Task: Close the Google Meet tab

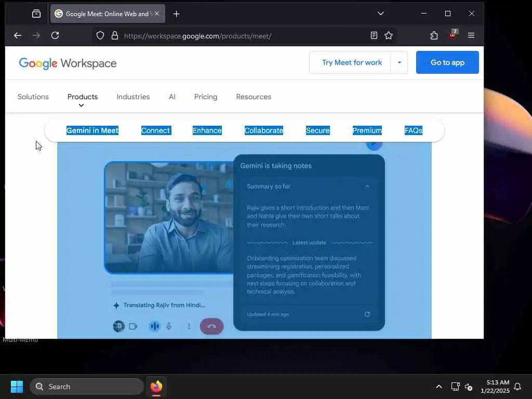Action: 157,14
